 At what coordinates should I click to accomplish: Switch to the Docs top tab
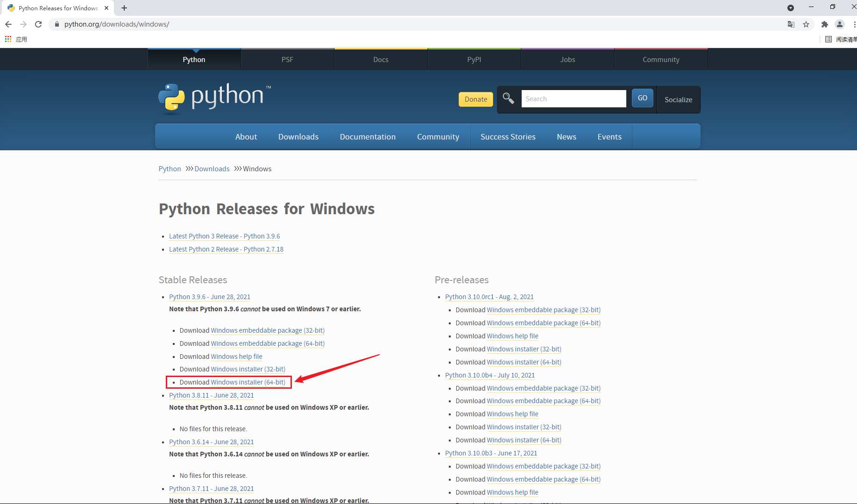[381, 60]
